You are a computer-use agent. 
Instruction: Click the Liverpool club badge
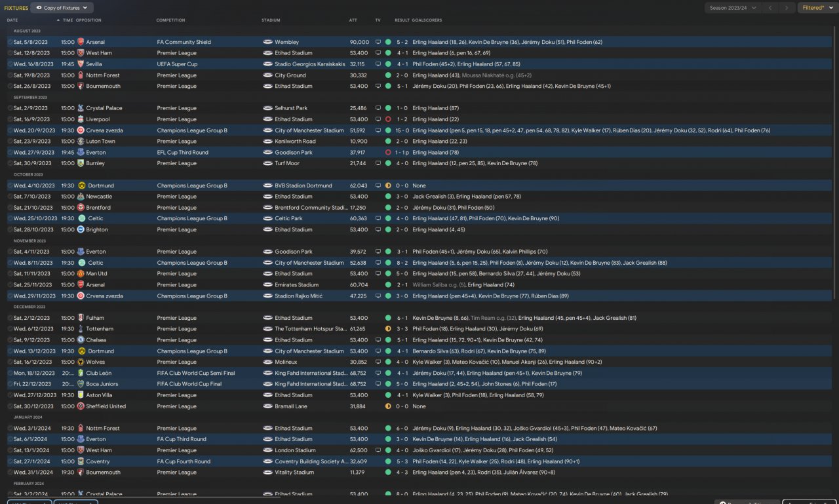click(81, 119)
